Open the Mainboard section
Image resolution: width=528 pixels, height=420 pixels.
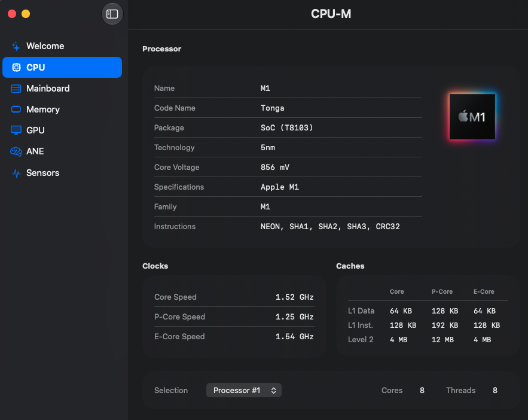point(62,89)
